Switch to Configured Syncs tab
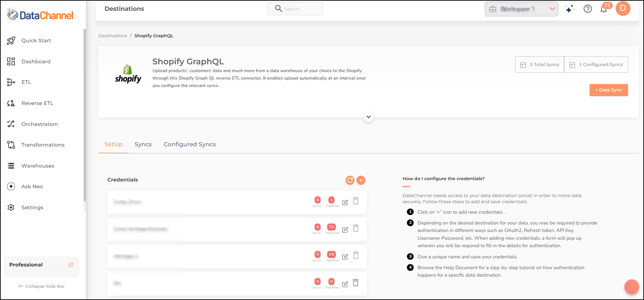 click(190, 144)
